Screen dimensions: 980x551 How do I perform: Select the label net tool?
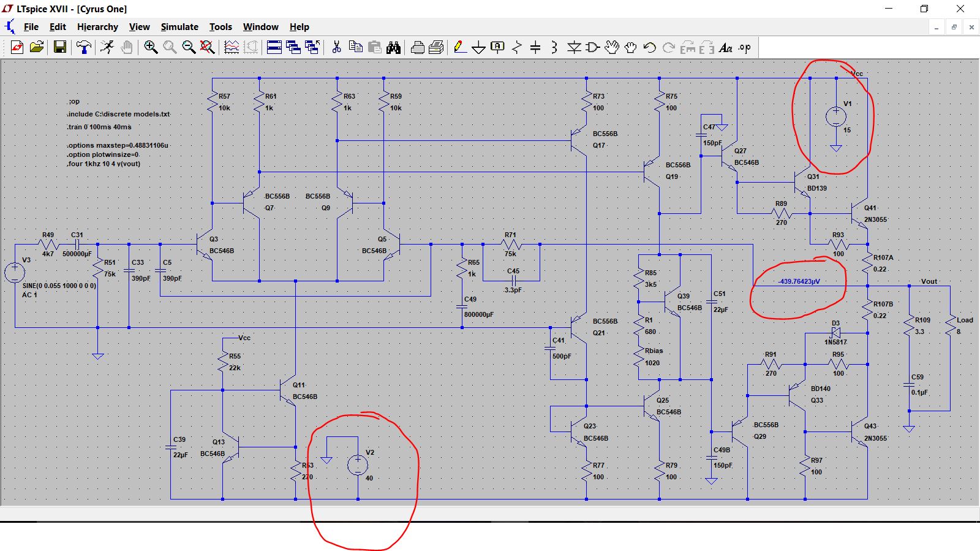(498, 47)
